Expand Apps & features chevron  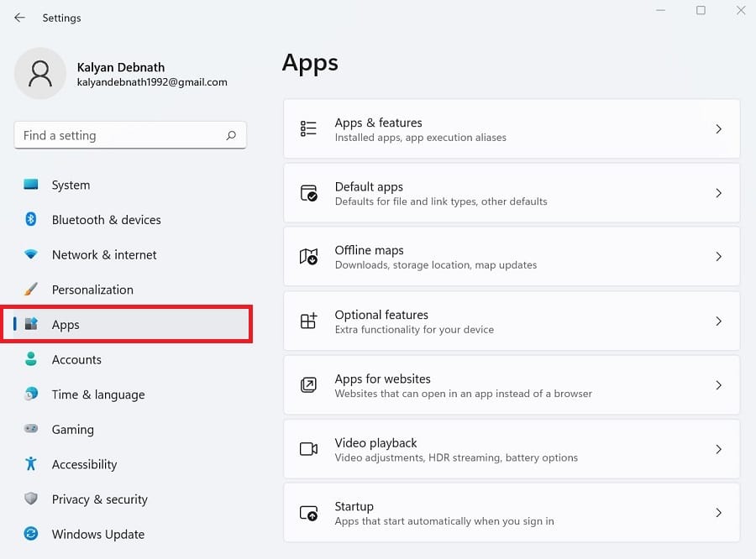[718, 128]
